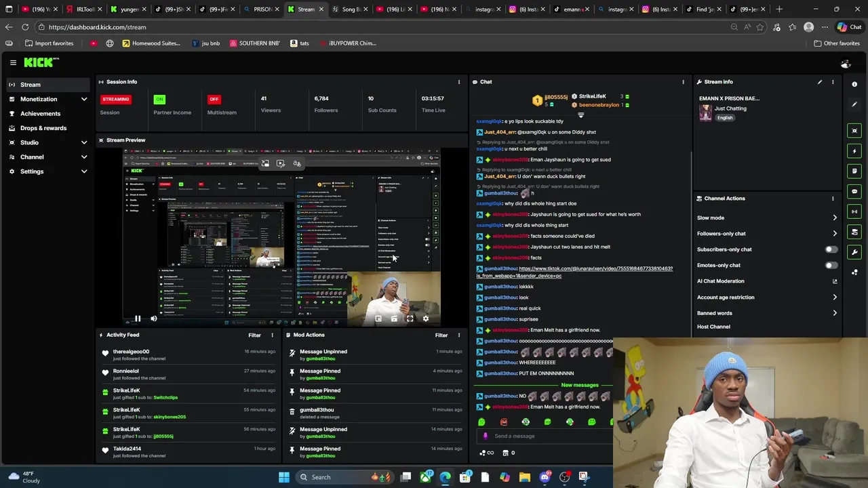Image resolution: width=868 pixels, height=488 pixels.
Task: Toggle Stream Preview widget in right bar
Action: tap(854, 130)
